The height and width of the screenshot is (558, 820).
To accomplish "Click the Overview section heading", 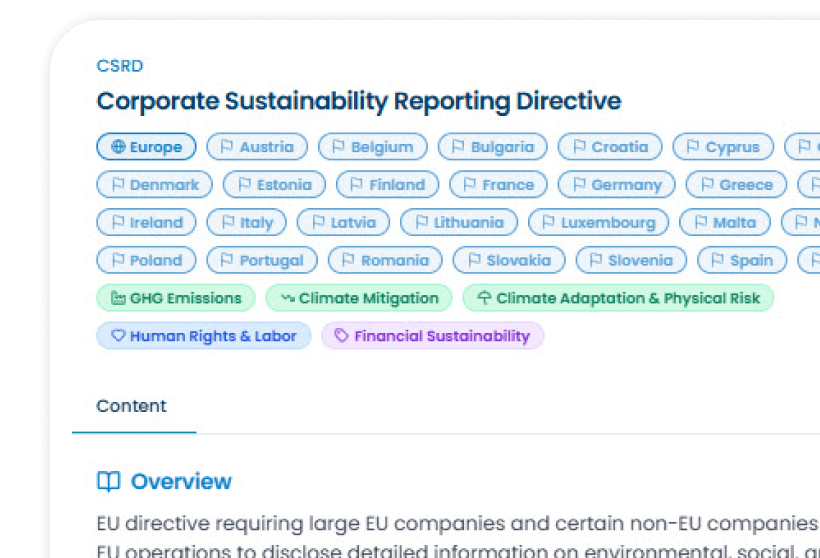I will click(181, 481).
